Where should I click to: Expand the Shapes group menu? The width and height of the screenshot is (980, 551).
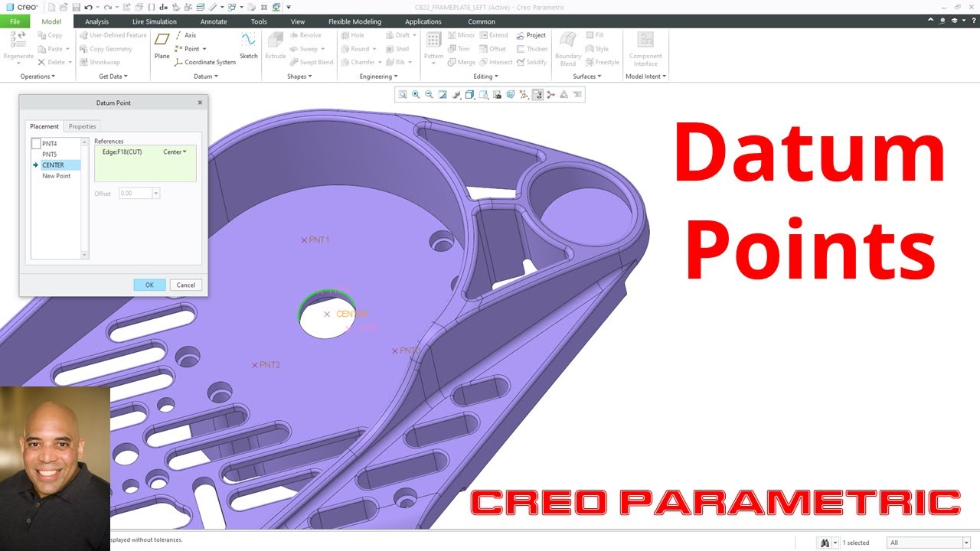[299, 77]
